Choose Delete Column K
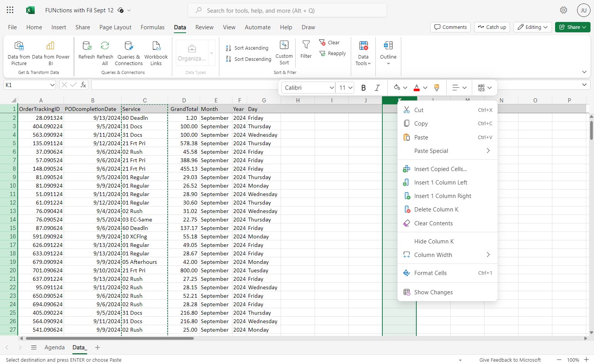This screenshot has width=594, height=364. coord(448,210)
